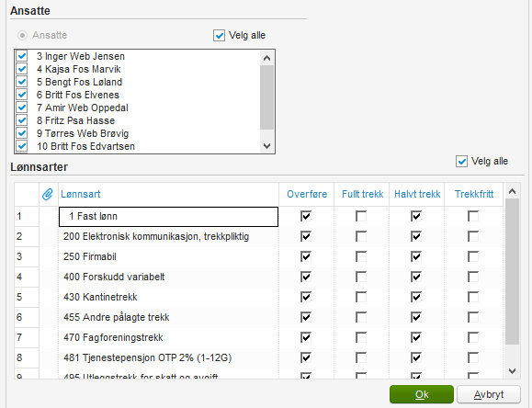This screenshot has width=532, height=408.
Task: Toggle Halvt trekk for 430 Kantinetrekk
Action: tap(416, 297)
